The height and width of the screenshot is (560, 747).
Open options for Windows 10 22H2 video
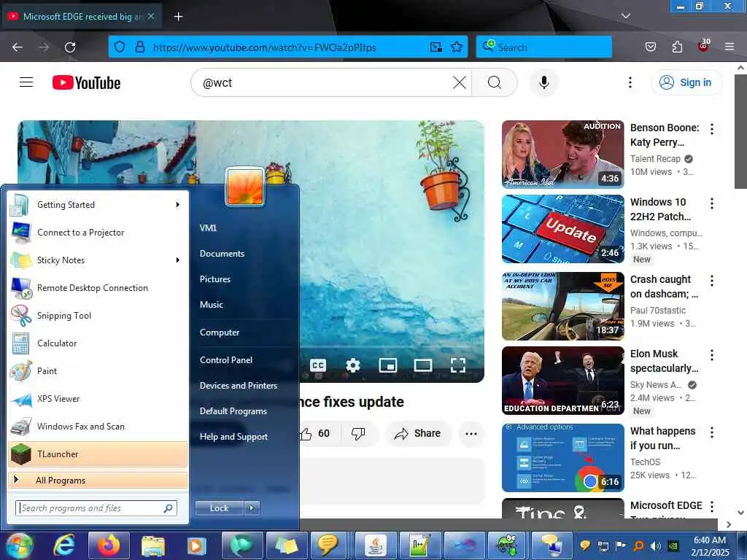(x=712, y=203)
